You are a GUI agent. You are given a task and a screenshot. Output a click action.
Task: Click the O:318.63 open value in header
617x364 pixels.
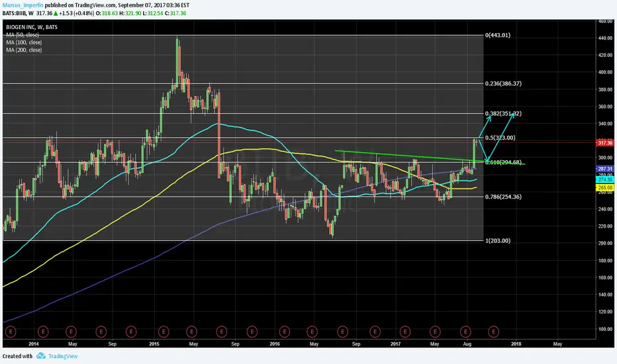click(x=107, y=13)
